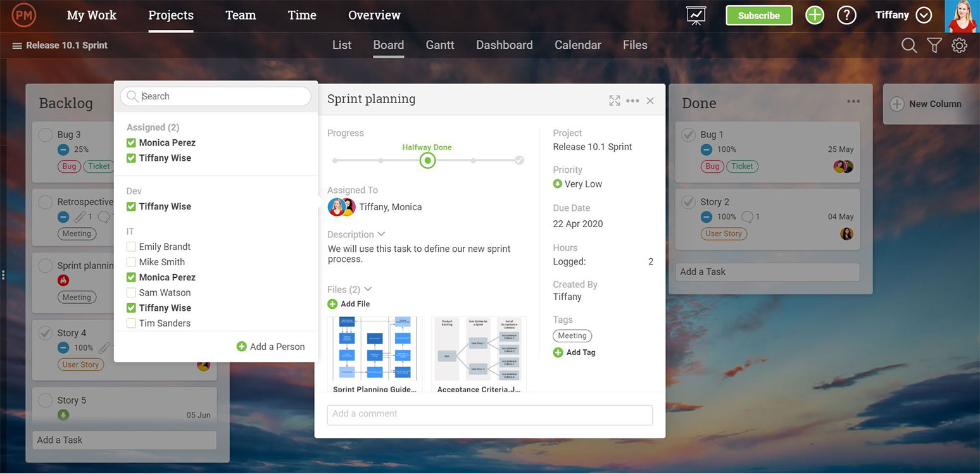980x474 pixels.
Task: Expand the Description chevron
Action: 381,234
